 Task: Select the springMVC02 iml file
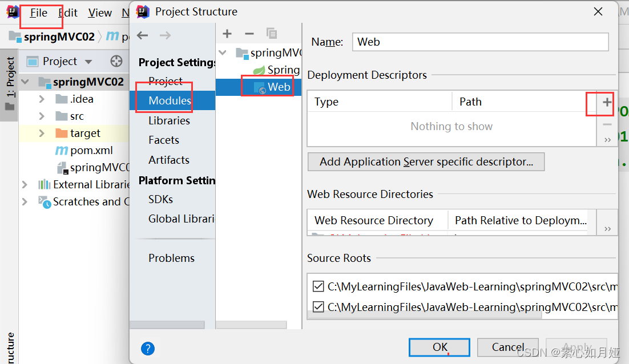click(100, 168)
